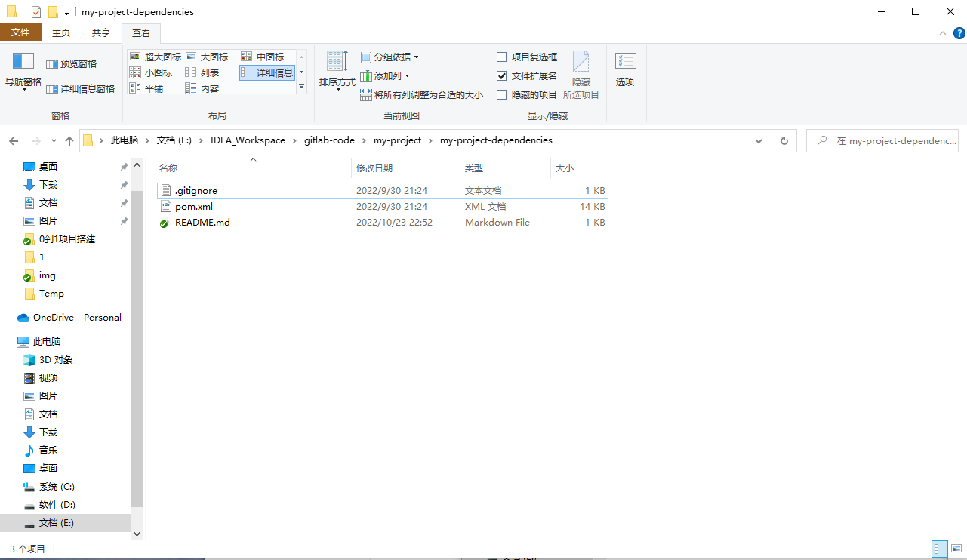Click the search box
The height and width of the screenshot is (560, 967).
pos(883,140)
